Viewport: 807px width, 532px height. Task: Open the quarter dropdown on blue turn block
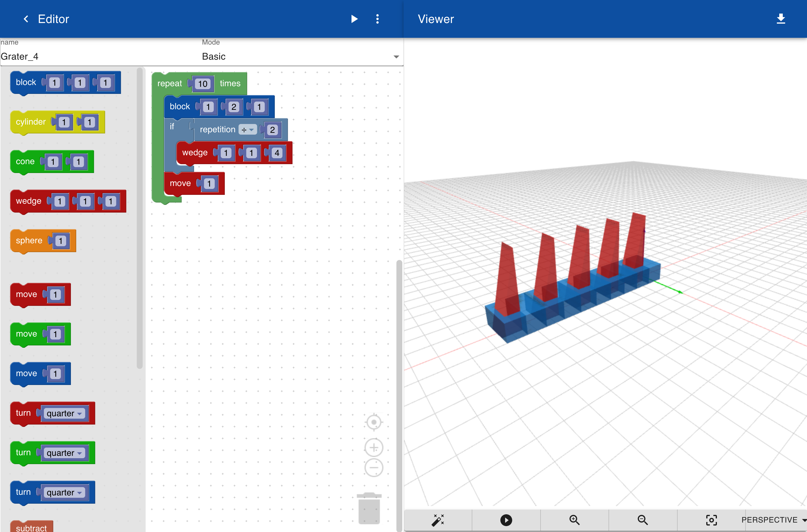(64, 492)
